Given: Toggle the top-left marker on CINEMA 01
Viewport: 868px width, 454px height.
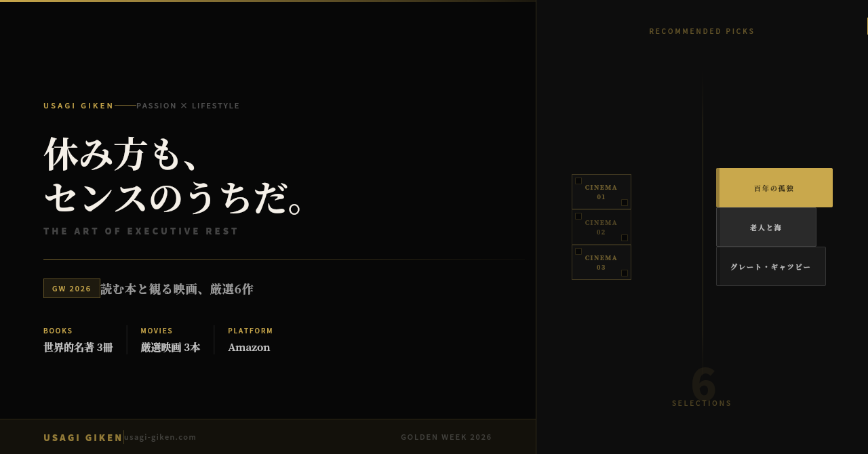Looking at the screenshot, I should [578, 181].
